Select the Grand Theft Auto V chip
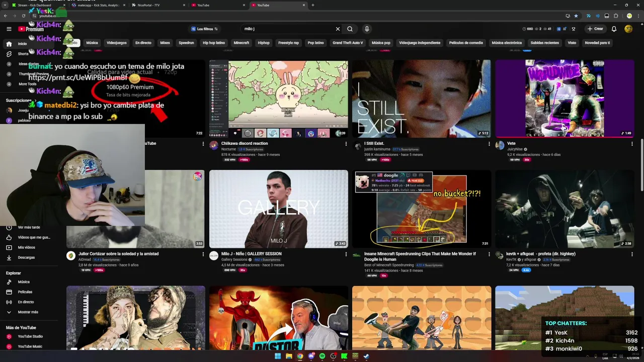The width and height of the screenshot is (644, 362). click(348, 43)
